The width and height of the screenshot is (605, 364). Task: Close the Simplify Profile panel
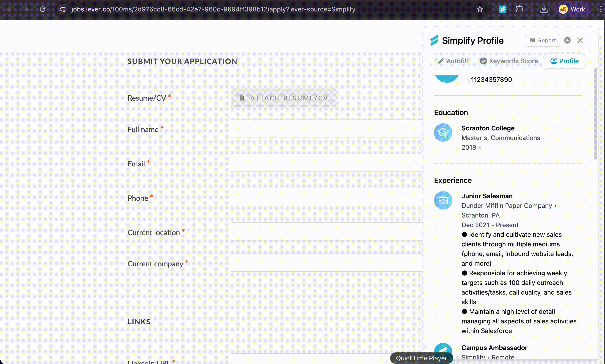click(x=580, y=40)
